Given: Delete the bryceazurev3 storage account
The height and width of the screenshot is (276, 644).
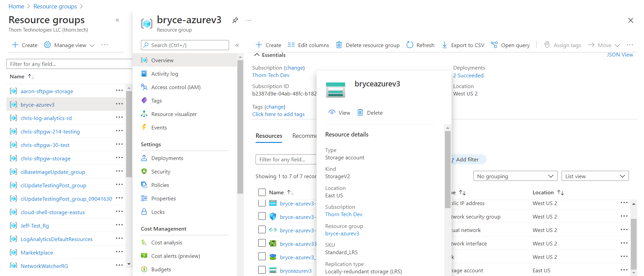Looking at the screenshot, I should 370,113.
